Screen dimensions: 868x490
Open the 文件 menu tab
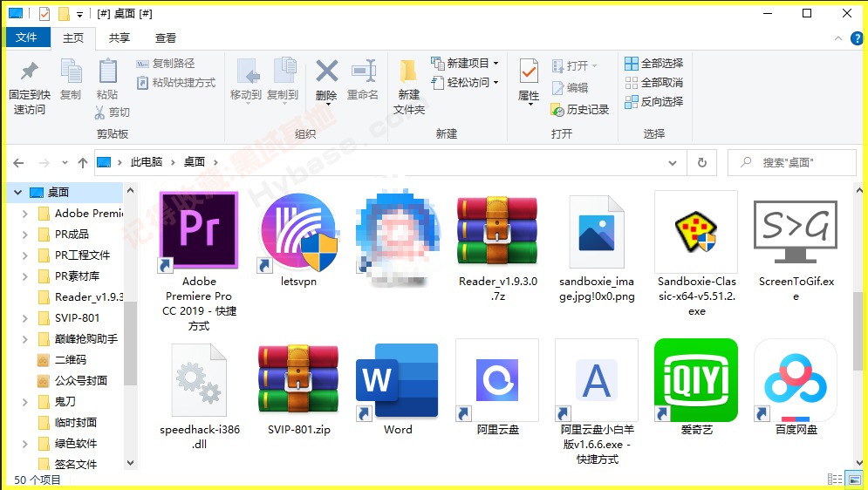tap(26, 37)
